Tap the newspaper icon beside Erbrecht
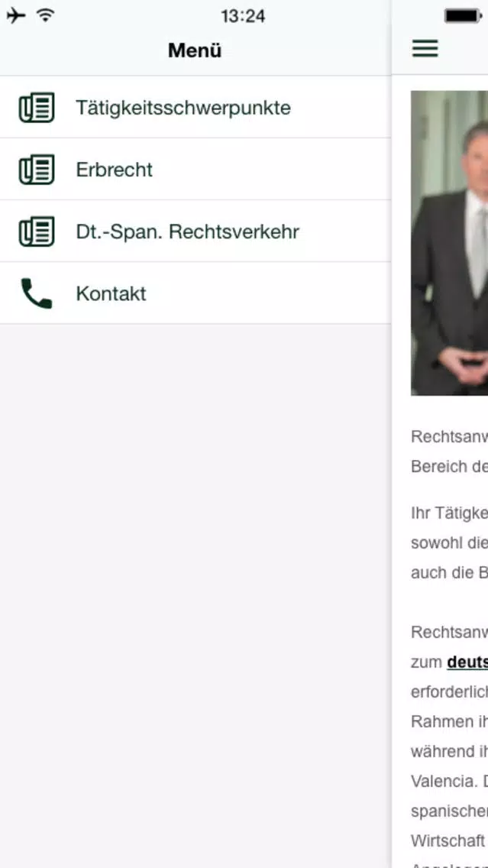488x868 pixels. coord(37,170)
